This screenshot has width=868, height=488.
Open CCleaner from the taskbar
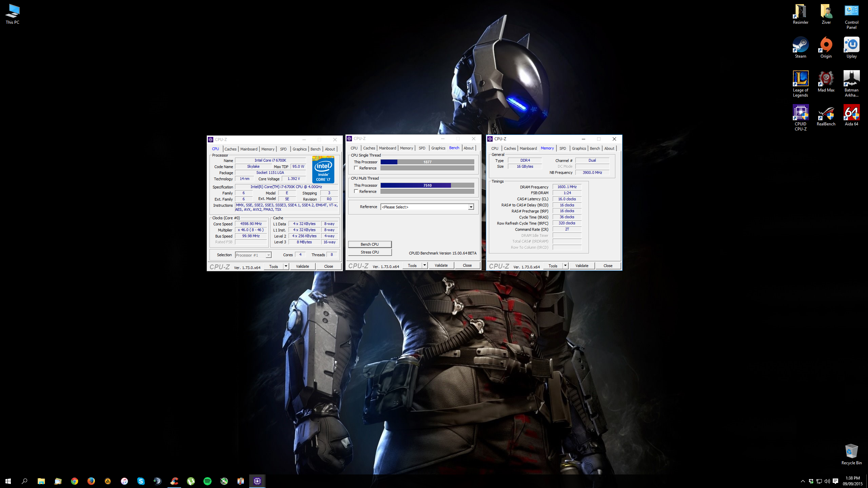coord(174,481)
